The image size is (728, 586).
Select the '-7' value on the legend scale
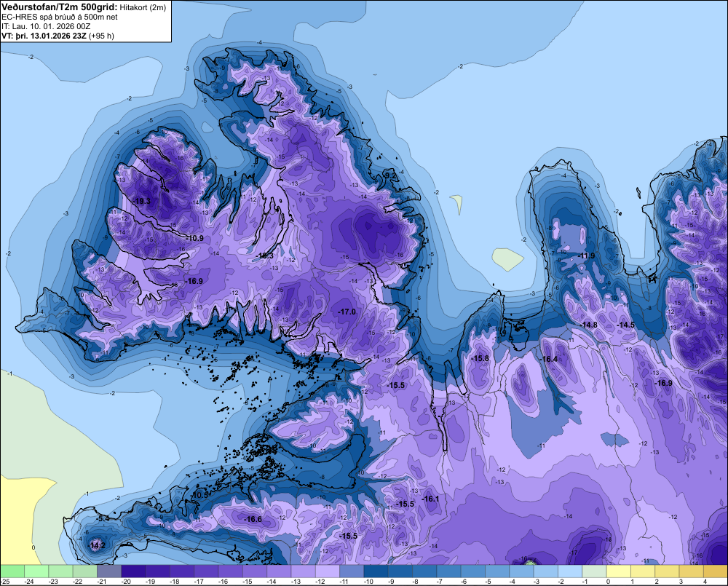tap(439, 582)
